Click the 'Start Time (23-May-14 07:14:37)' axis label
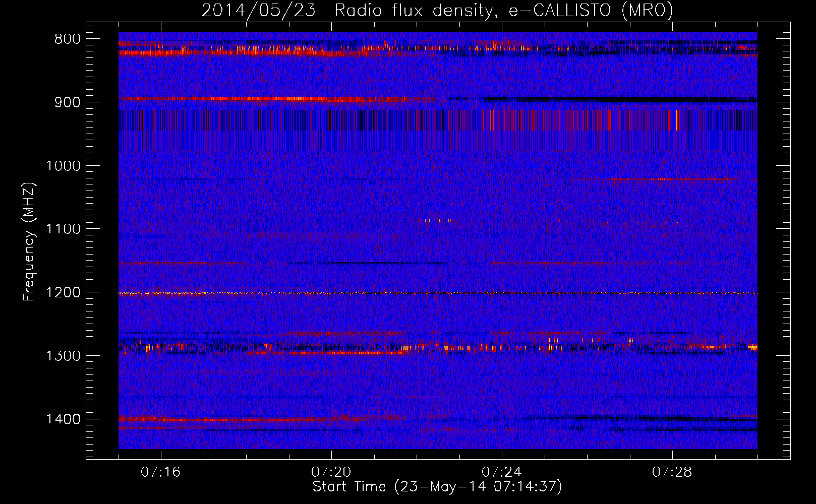The height and width of the screenshot is (504, 816). click(437, 487)
